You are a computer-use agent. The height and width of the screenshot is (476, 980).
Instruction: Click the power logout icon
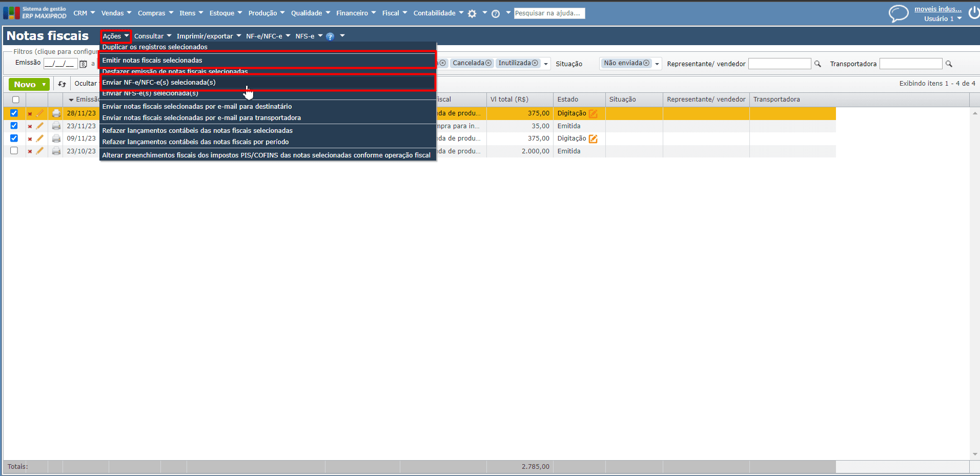(973, 13)
